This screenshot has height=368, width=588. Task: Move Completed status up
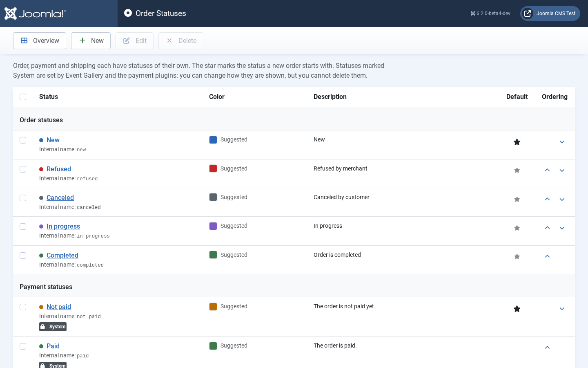click(547, 256)
